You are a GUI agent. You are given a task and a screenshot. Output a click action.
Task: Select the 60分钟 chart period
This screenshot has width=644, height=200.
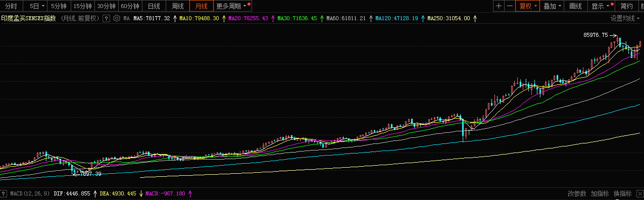[x=130, y=6]
